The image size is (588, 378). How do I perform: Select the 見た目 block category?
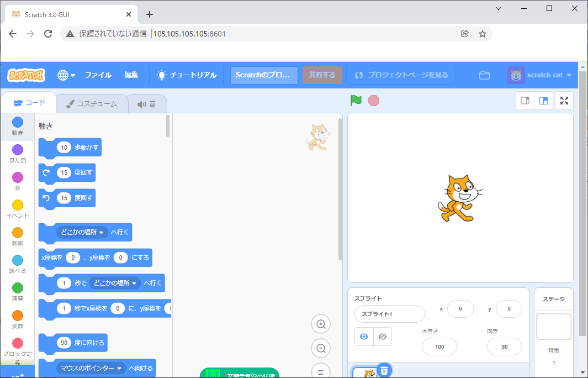[17, 154]
